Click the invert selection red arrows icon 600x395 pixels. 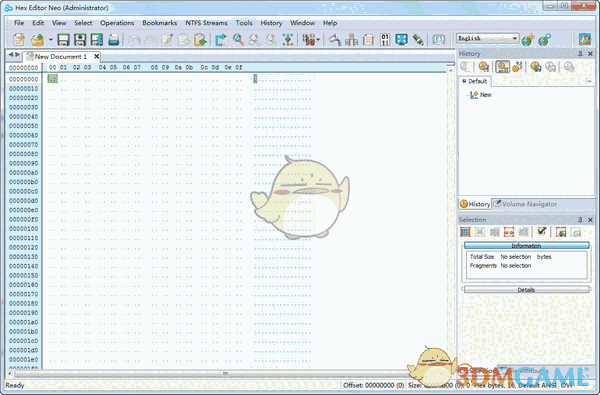coord(509,232)
